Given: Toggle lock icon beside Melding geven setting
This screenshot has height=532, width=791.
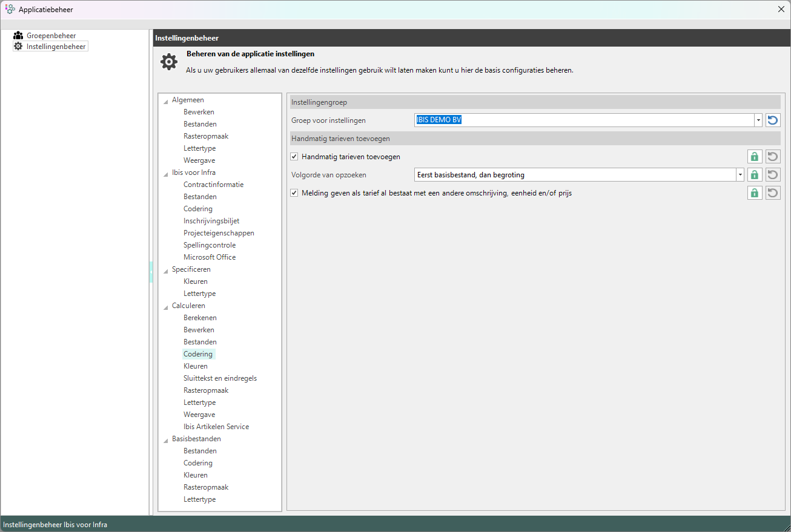Looking at the screenshot, I should [x=754, y=193].
